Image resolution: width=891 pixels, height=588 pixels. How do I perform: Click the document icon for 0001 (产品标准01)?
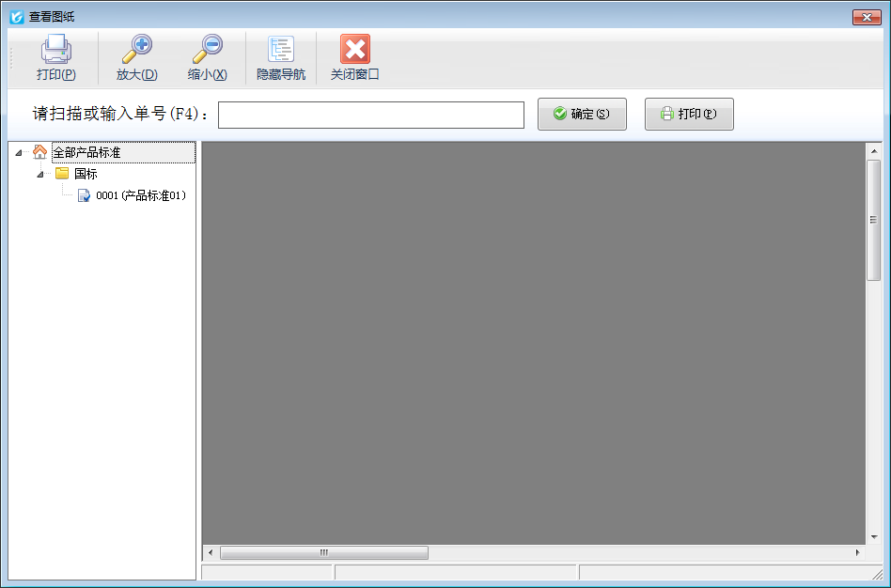[x=84, y=195]
